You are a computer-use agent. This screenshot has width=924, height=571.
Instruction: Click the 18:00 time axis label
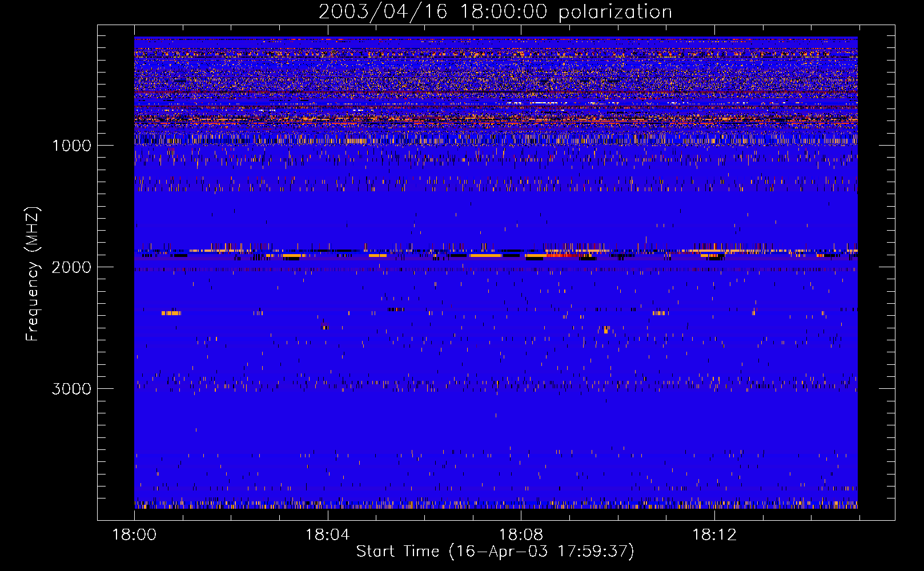(x=134, y=534)
